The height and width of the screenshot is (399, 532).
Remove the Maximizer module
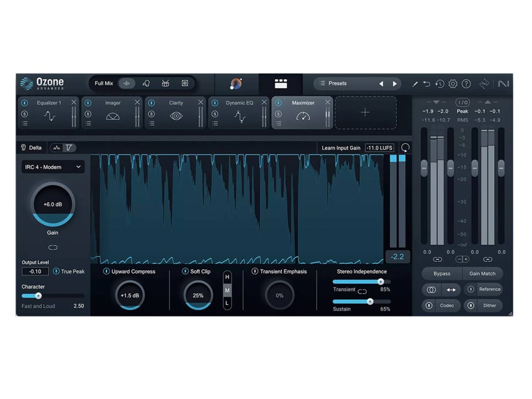coord(327,102)
